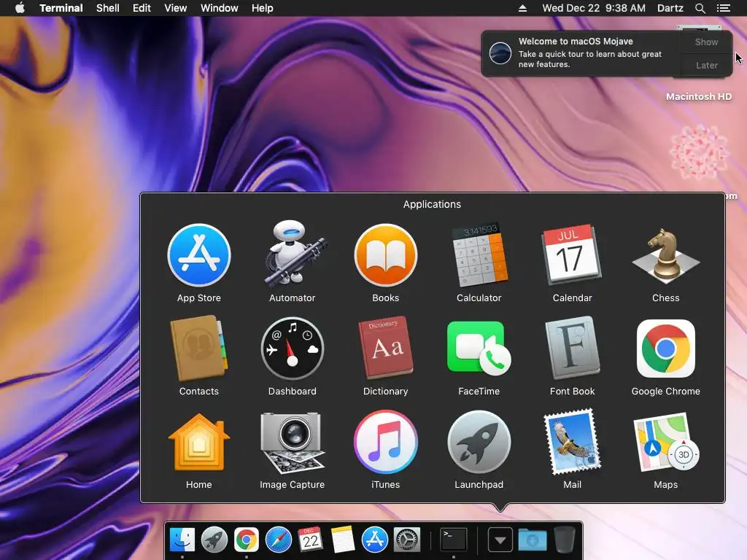Screen dimensions: 747x560
Task: Open Google Chrome in Applications stack
Action: click(x=665, y=349)
